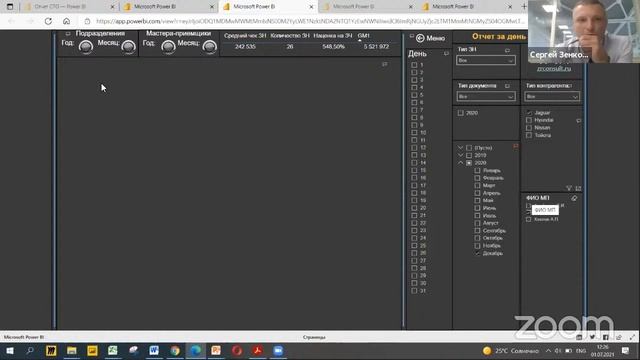Open the Тип контрагента dropdown
This screenshot has width=640, height=360.
552,97
